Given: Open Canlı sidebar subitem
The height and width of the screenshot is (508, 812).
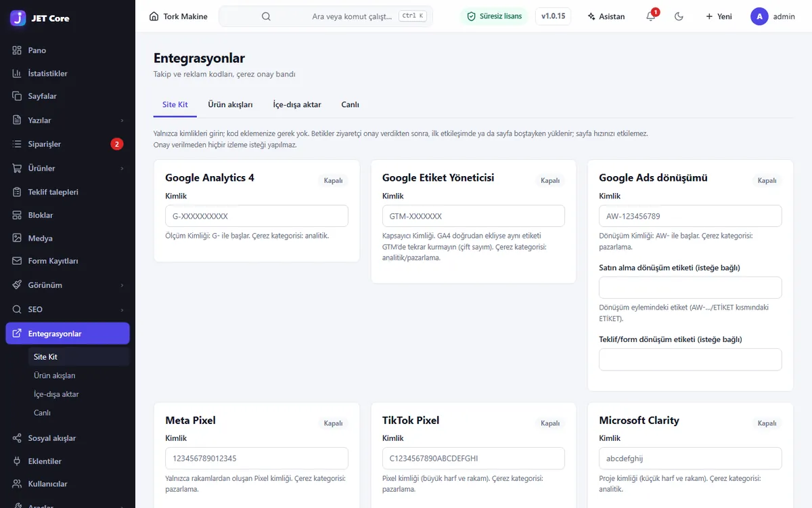Looking at the screenshot, I should click(78, 412).
